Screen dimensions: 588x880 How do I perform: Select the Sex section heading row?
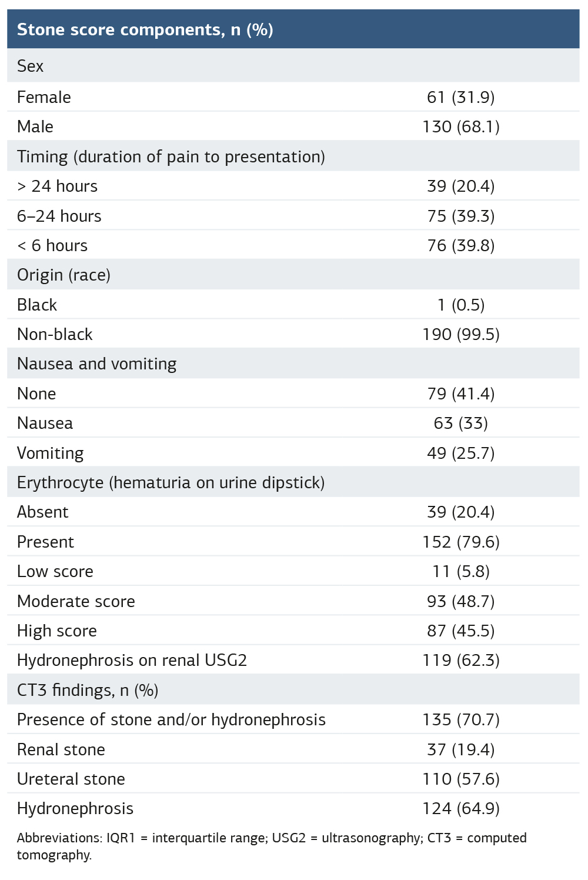tap(31, 66)
